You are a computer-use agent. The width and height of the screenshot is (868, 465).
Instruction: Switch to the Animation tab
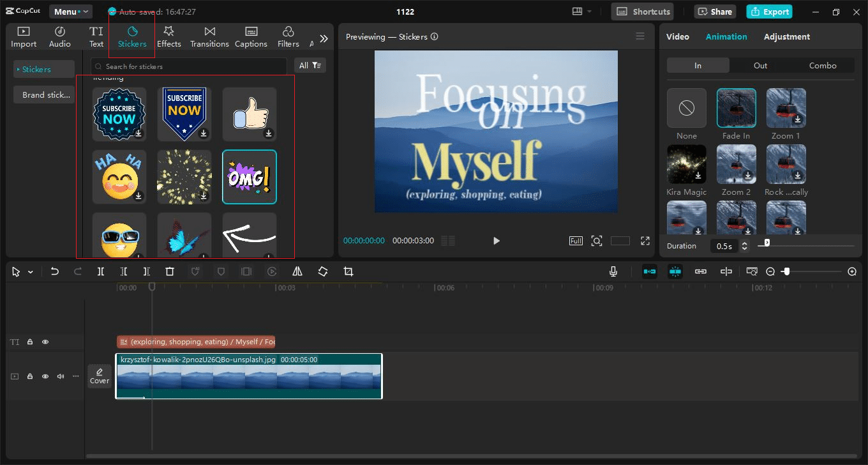coord(726,36)
